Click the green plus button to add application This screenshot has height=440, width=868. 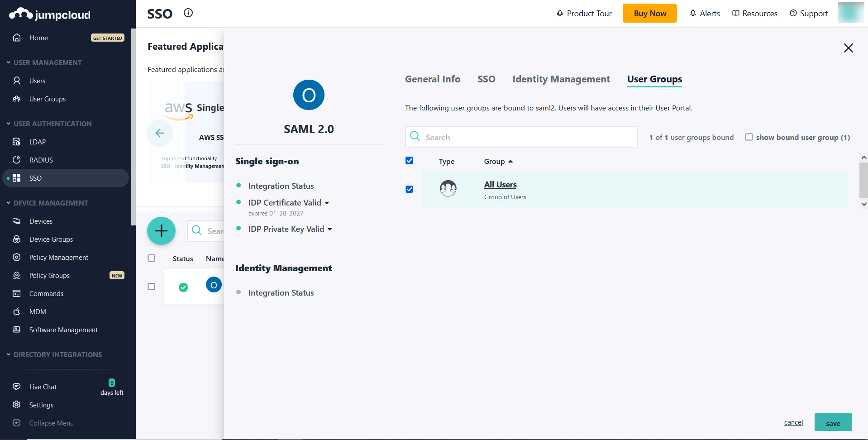[161, 231]
